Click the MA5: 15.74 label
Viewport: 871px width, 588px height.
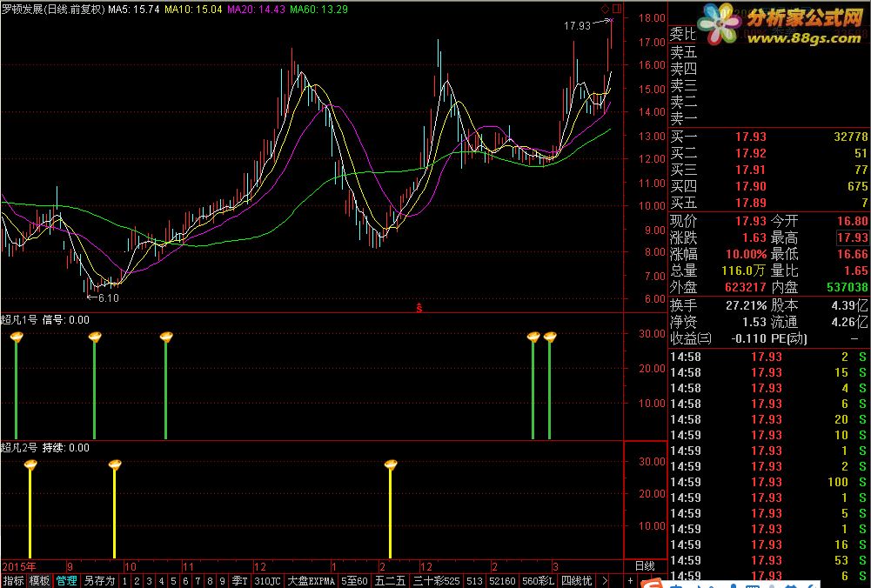click(133, 9)
